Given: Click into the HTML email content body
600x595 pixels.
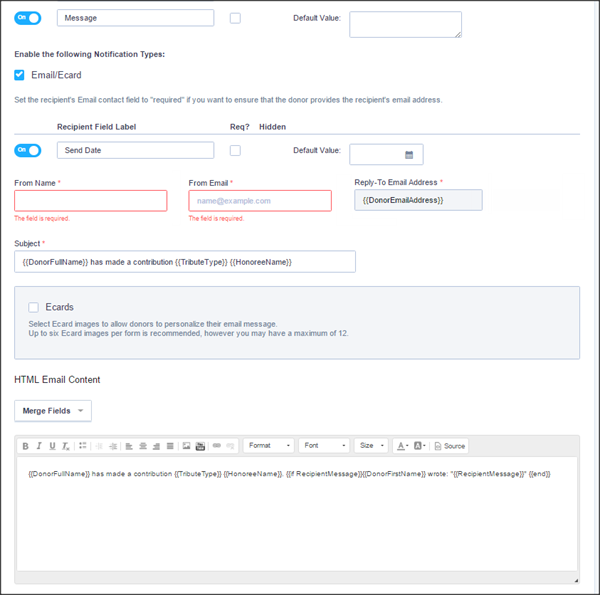Looking at the screenshot, I should [x=297, y=514].
